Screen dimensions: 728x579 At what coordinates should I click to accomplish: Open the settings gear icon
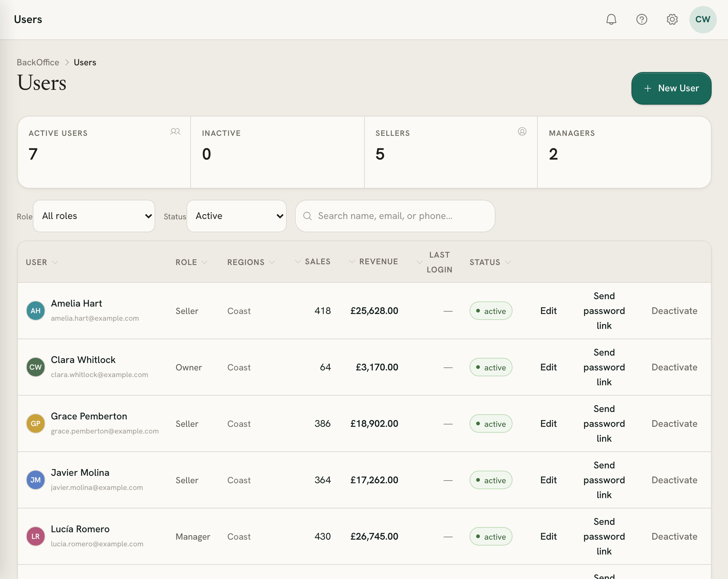(672, 19)
